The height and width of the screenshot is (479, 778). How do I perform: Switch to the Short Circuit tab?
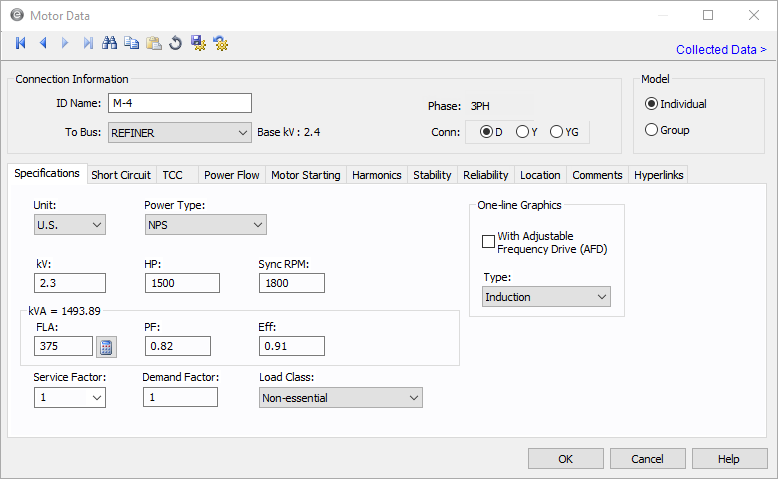tap(120, 175)
